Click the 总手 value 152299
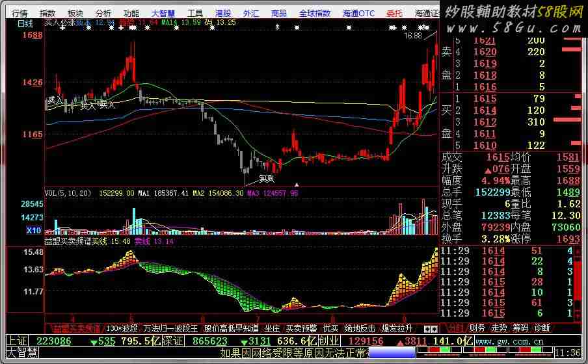 493,192
